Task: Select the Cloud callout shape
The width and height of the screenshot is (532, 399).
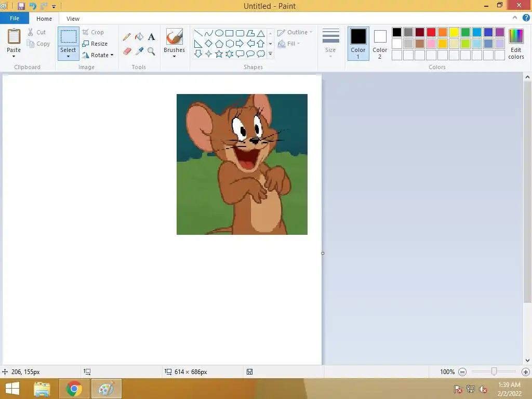Action: click(x=261, y=54)
